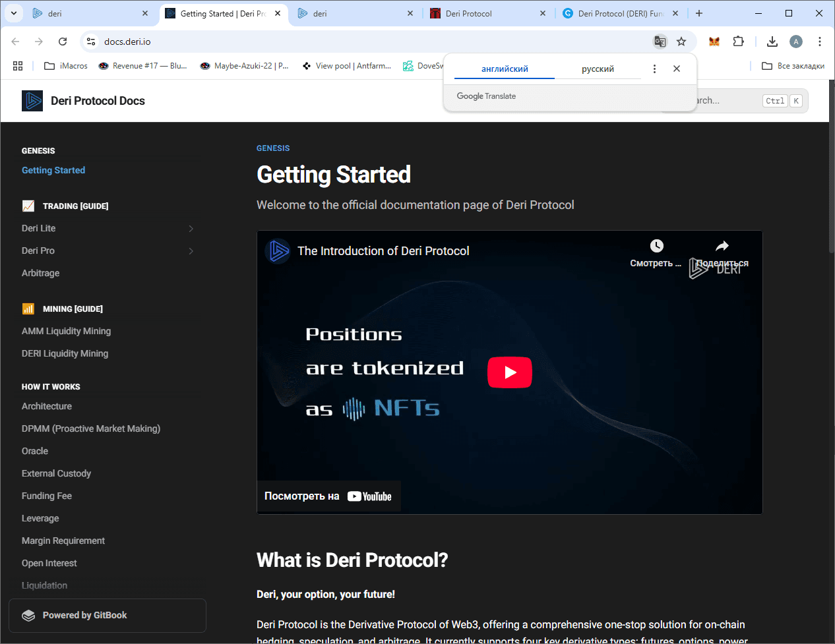Open the Chrome profile avatar

pyautogui.click(x=796, y=42)
